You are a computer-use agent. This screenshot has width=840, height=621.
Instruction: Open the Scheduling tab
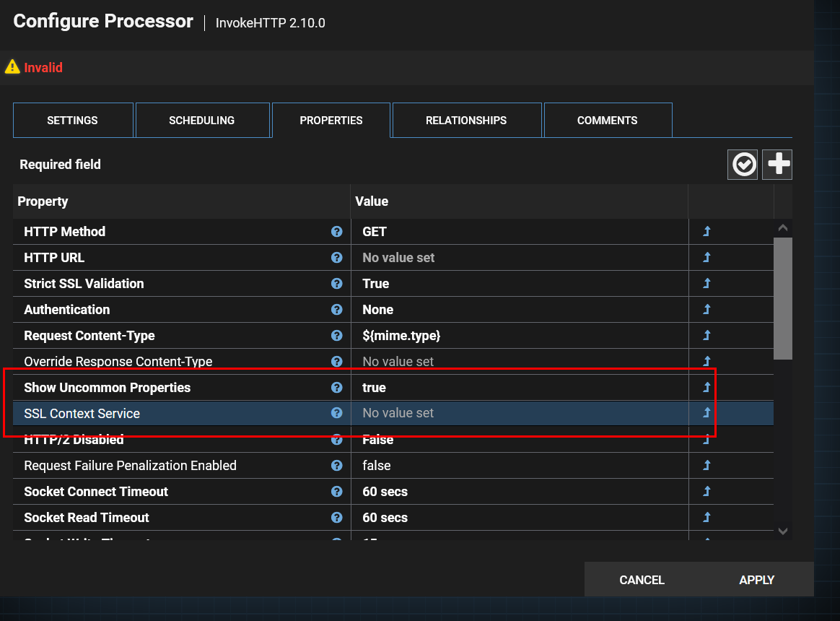point(202,120)
